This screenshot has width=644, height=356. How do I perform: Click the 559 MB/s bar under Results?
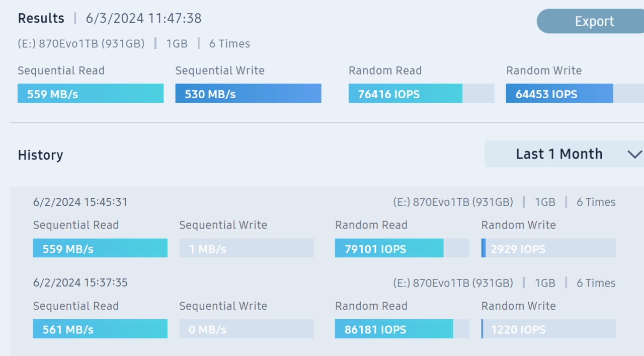(91, 94)
